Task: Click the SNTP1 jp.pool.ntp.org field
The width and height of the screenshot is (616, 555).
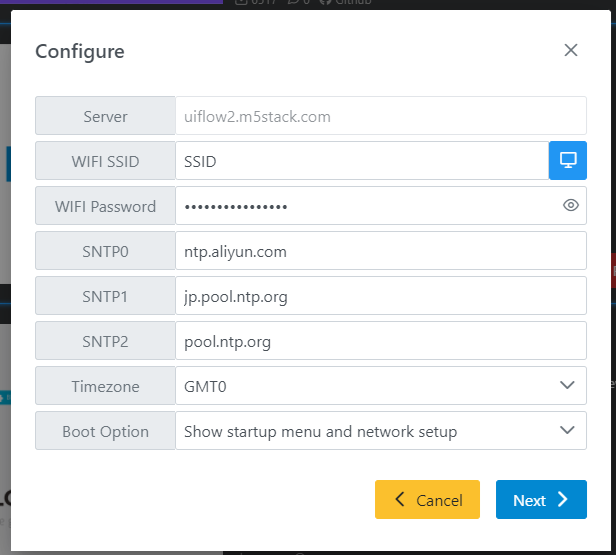Action: point(380,296)
